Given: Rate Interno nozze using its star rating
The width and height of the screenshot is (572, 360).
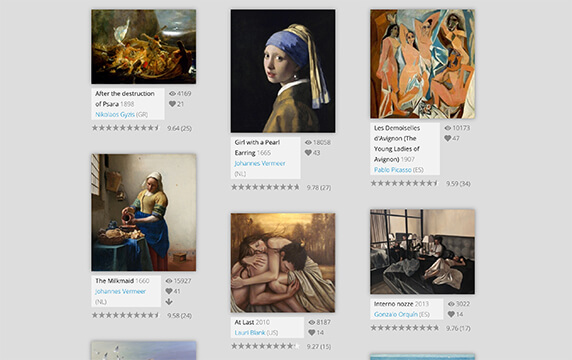Looking at the screenshot, I should pyautogui.click(x=405, y=328).
